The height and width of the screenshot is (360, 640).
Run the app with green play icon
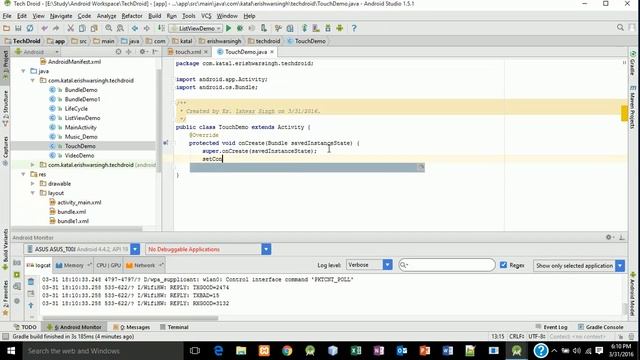point(229,28)
